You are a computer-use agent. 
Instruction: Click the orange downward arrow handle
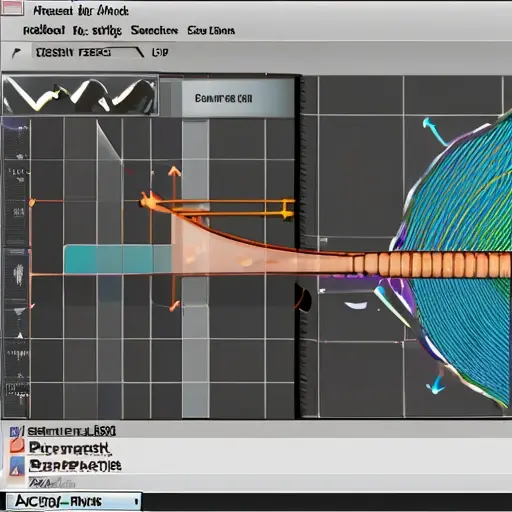(x=174, y=305)
